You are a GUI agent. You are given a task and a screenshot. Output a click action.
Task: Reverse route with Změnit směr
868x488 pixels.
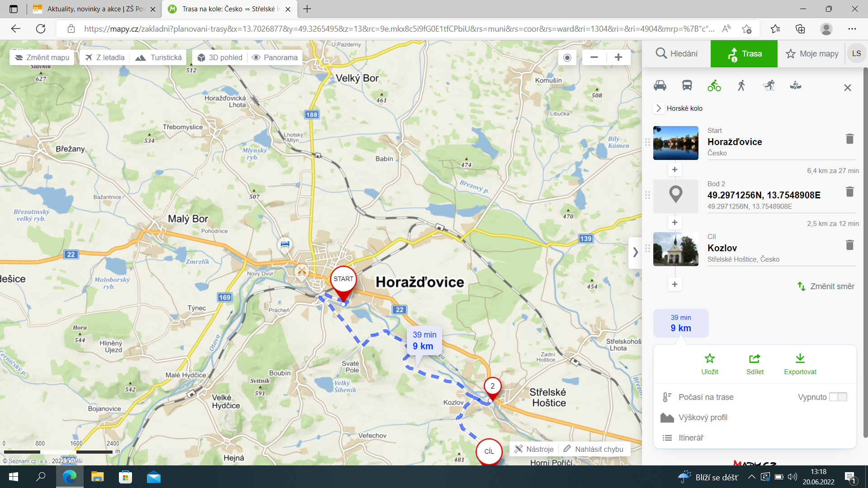(826, 286)
